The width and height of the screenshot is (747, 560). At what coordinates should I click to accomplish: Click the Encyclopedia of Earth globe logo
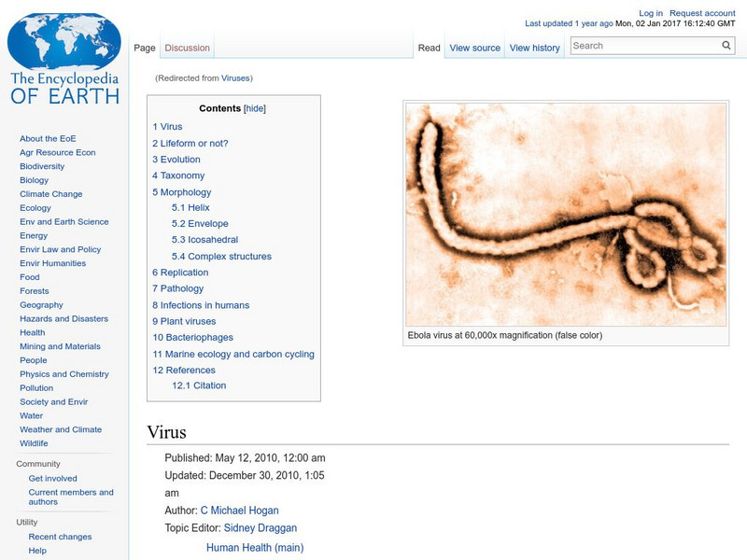(x=64, y=59)
